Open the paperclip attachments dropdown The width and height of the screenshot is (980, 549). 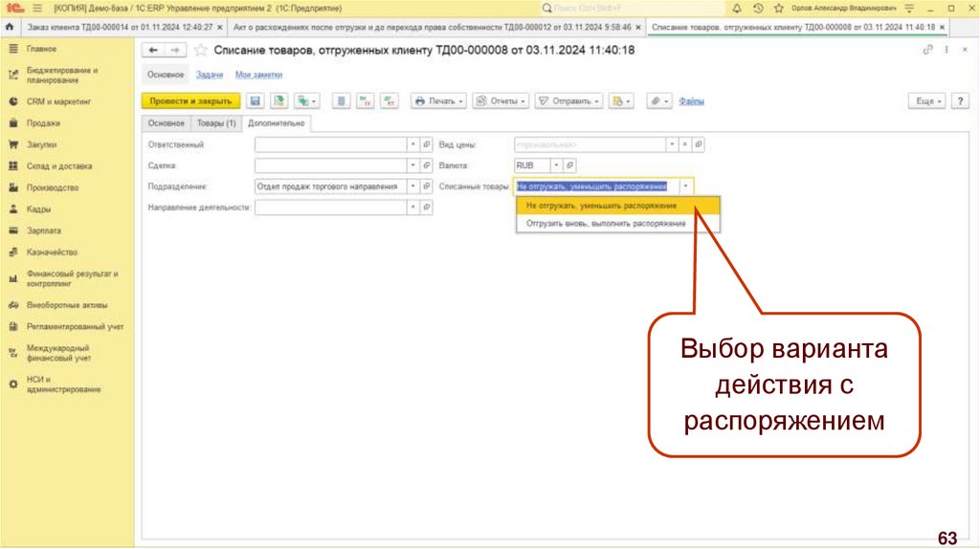(658, 101)
